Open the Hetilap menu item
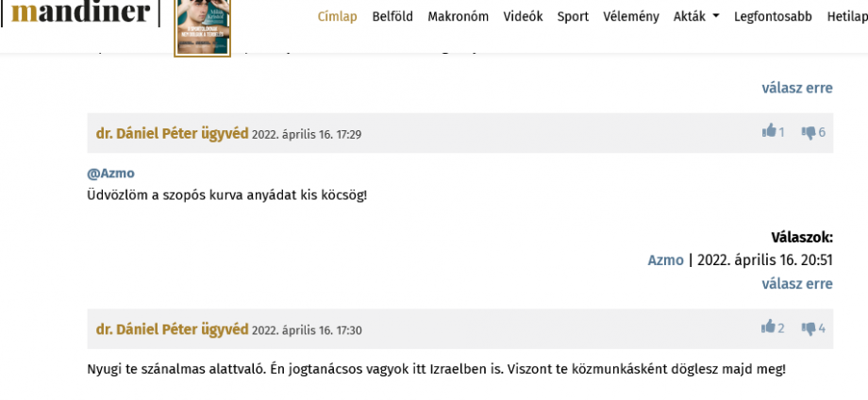 pyautogui.click(x=847, y=17)
